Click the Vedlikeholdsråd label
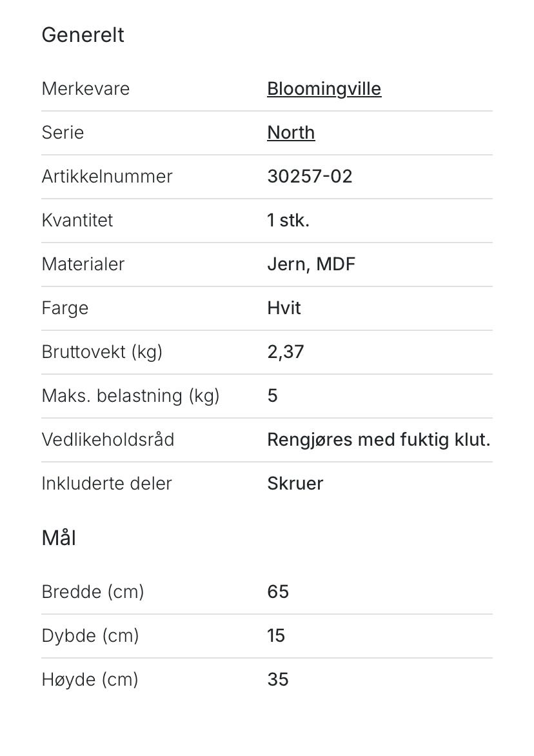This screenshot has width=534, height=756. click(108, 440)
